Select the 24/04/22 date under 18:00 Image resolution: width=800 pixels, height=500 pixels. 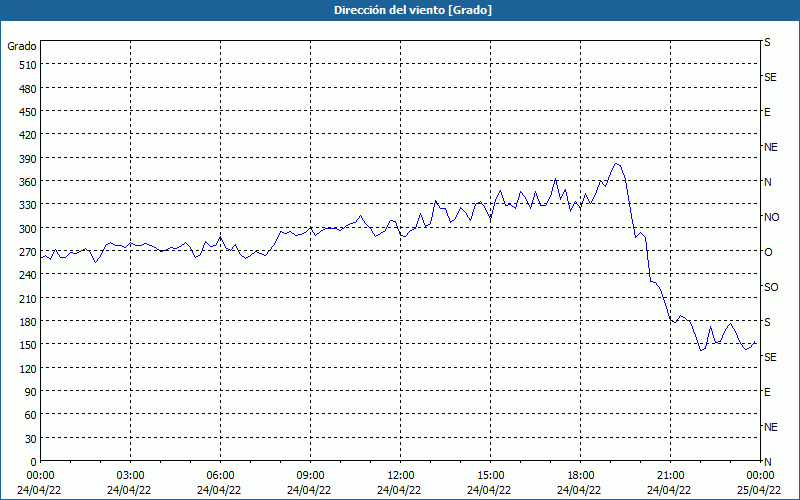click(579, 490)
